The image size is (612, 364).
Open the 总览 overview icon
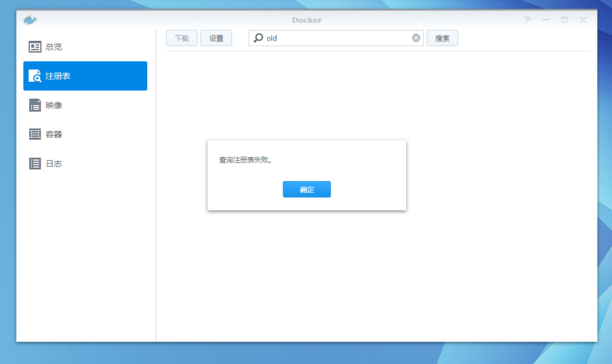point(34,47)
